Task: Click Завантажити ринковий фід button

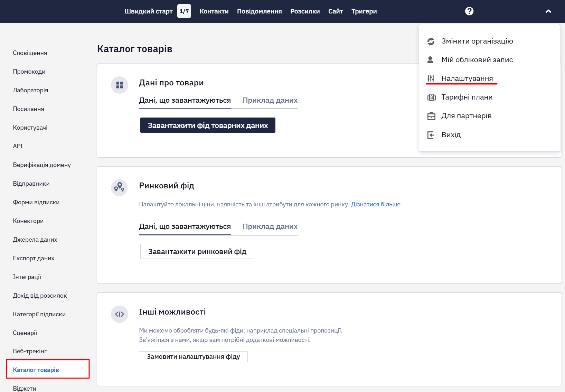Action: click(197, 251)
